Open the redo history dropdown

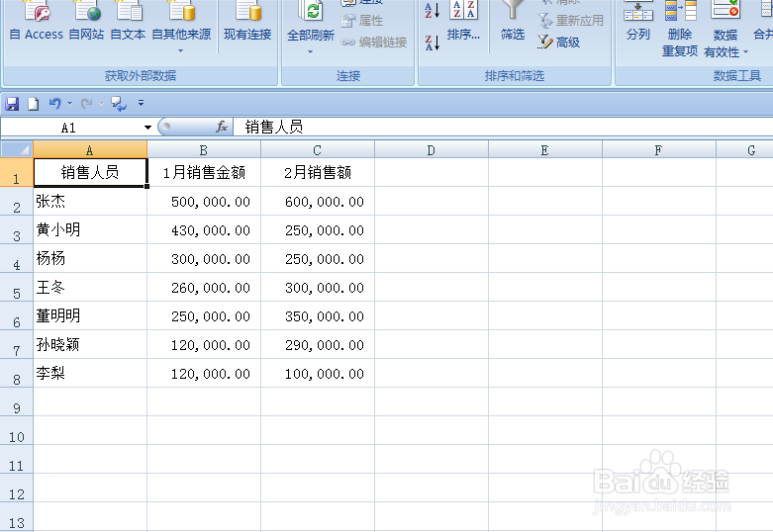[101, 104]
